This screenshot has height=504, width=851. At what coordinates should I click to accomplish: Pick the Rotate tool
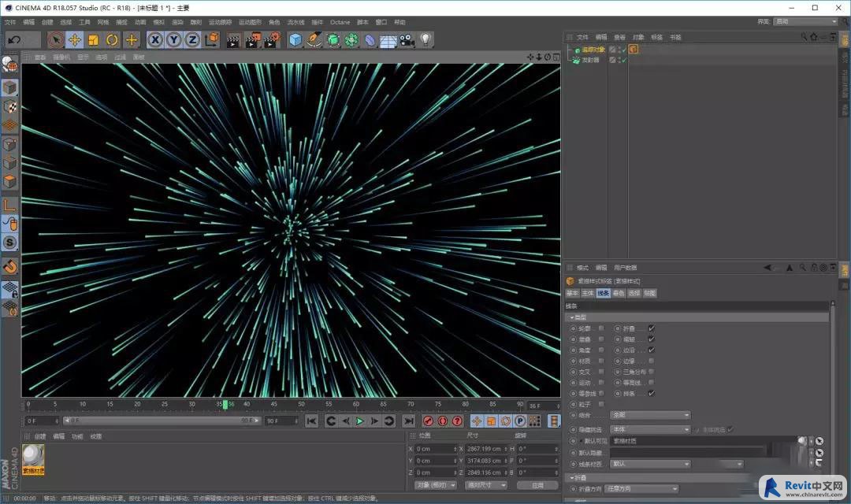tap(113, 39)
